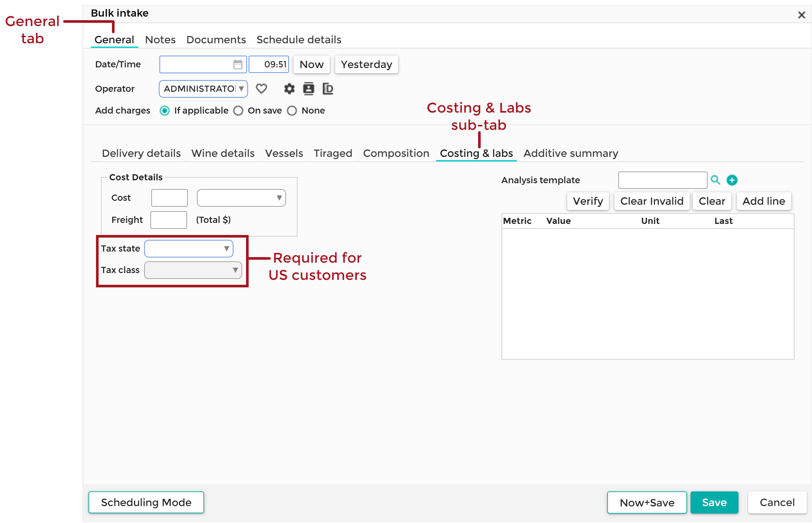Click the Last column header

(723, 221)
